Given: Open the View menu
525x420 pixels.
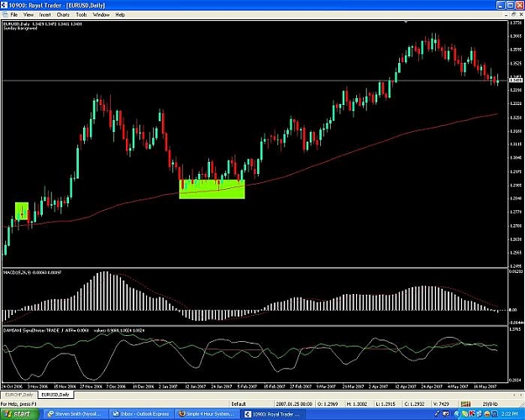Looking at the screenshot, I should (x=29, y=15).
